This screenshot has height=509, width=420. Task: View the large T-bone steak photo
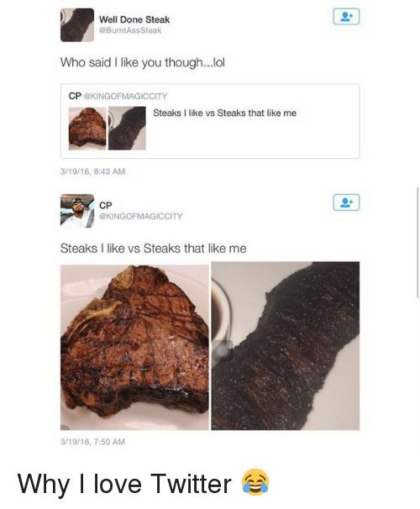coord(134,348)
